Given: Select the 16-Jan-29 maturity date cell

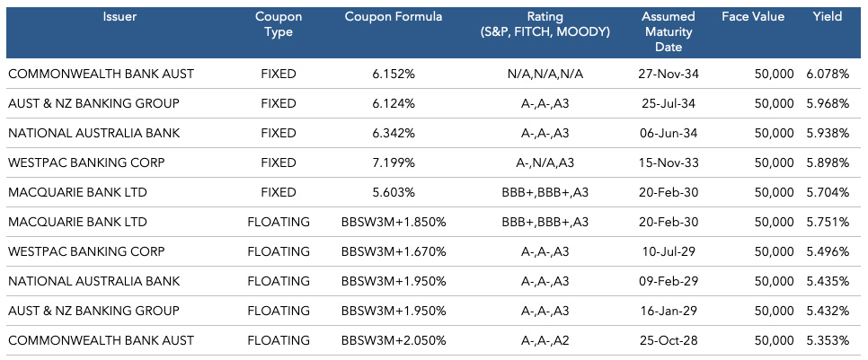Looking at the screenshot, I should click(x=669, y=311).
